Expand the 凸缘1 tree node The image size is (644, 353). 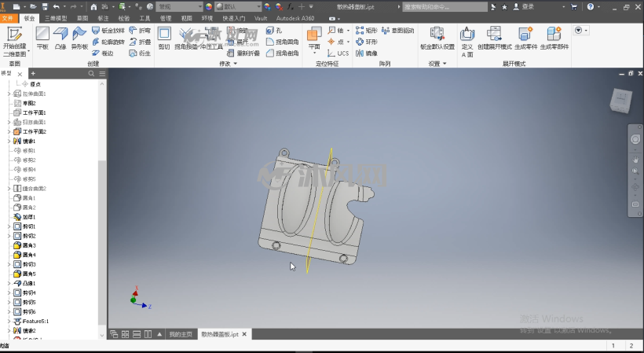click(9, 283)
